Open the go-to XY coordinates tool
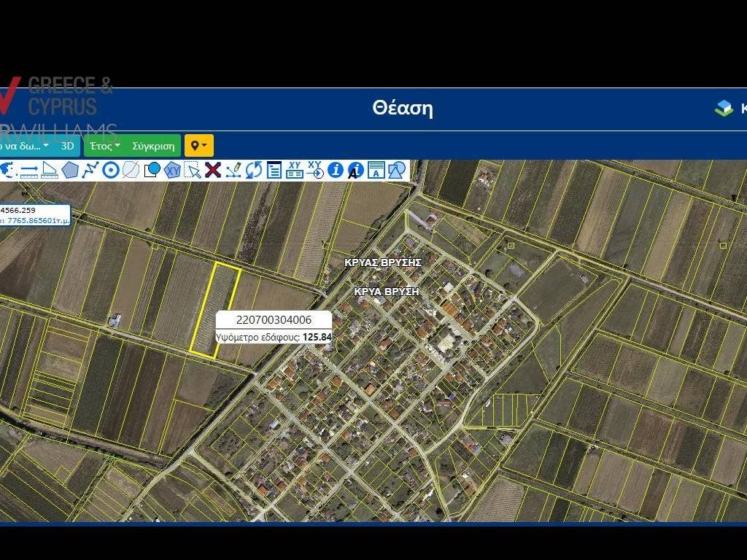Screen dimensions: 747x560 tap(315, 170)
